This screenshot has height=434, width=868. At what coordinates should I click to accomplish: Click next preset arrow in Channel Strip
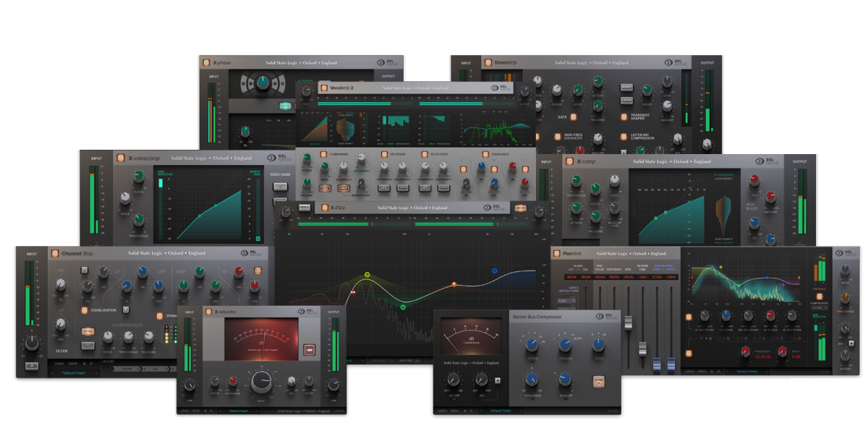(x=96, y=373)
